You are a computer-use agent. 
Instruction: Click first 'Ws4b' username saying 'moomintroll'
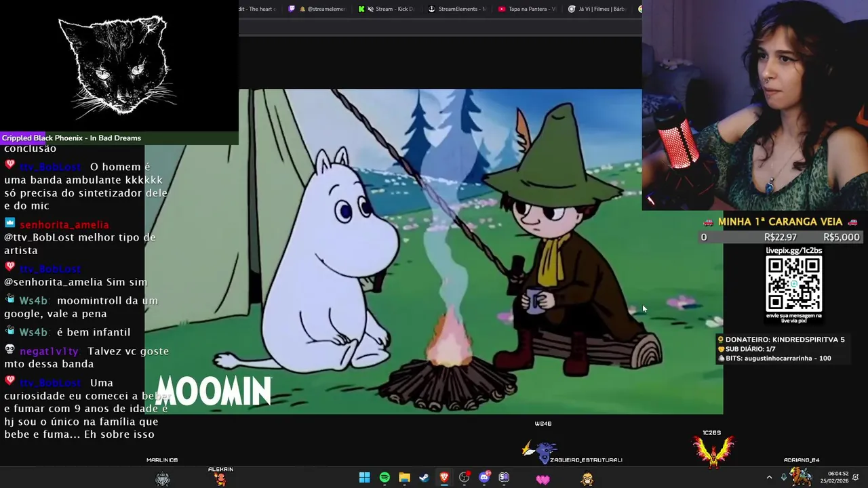[x=33, y=300]
